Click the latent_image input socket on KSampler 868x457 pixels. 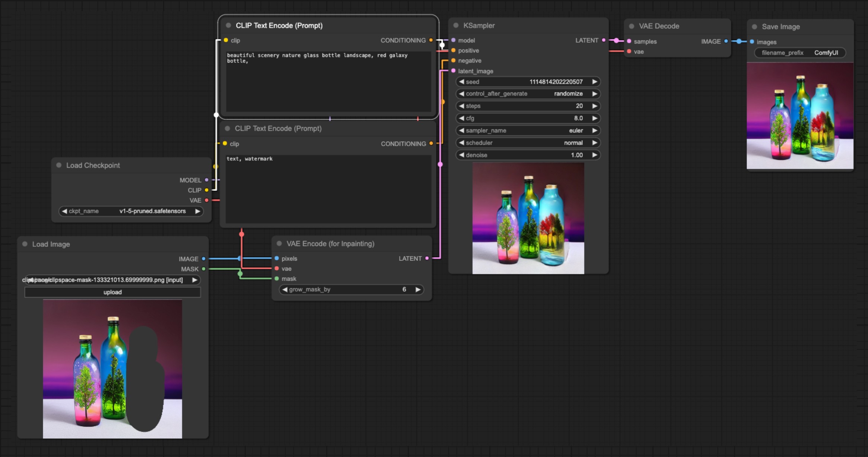(x=453, y=71)
